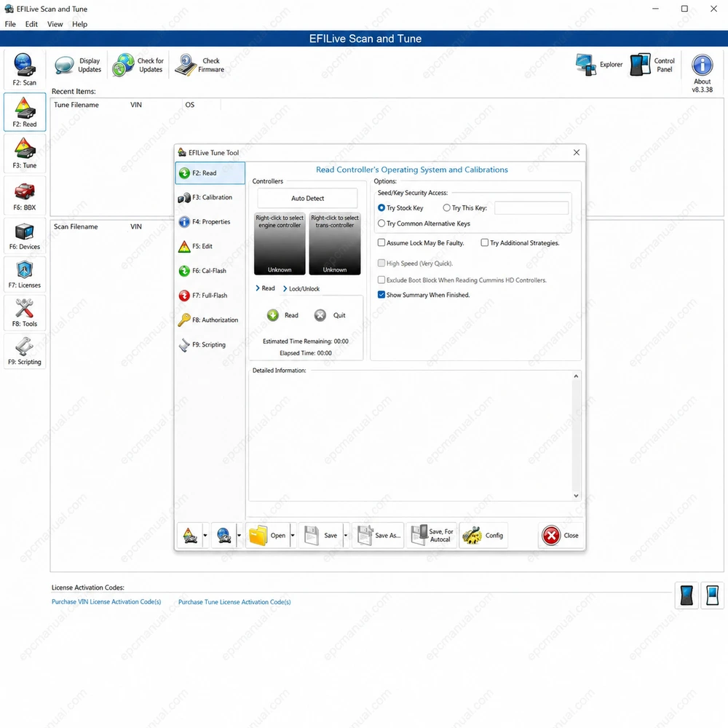This screenshot has width=728, height=728.
Task: Click Save floppy disk button
Action: coord(321,535)
